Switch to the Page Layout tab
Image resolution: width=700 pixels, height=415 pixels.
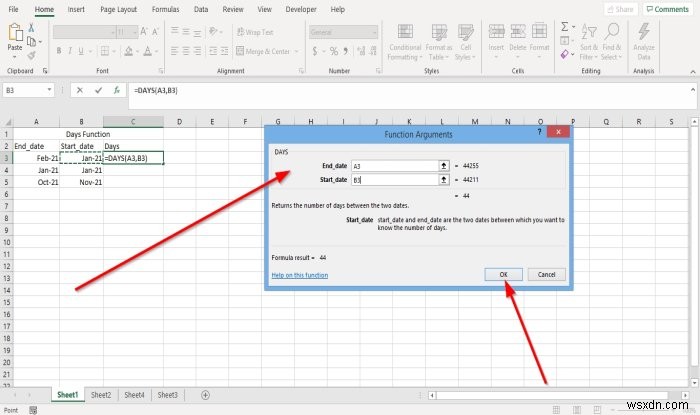(118, 9)
